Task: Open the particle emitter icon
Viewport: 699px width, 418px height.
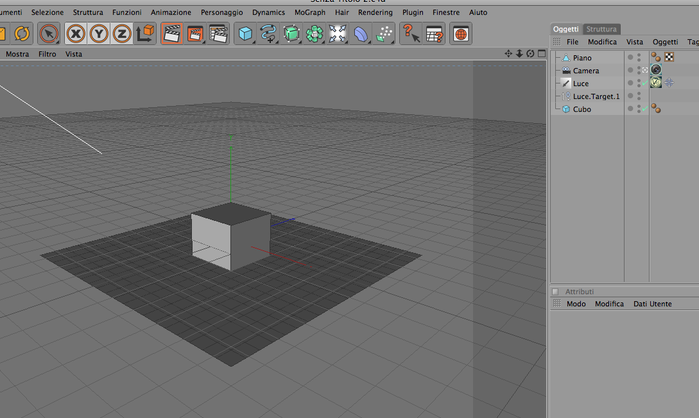Action: point(384,33)
